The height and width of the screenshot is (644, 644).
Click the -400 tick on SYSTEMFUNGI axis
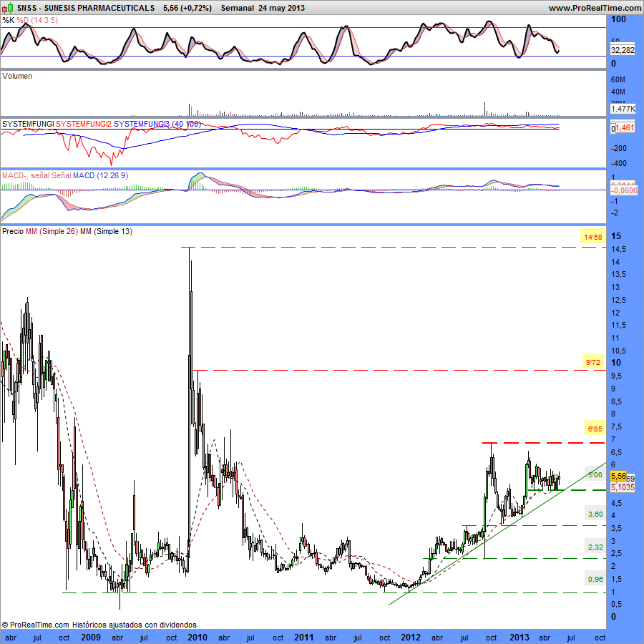[618, 163]
